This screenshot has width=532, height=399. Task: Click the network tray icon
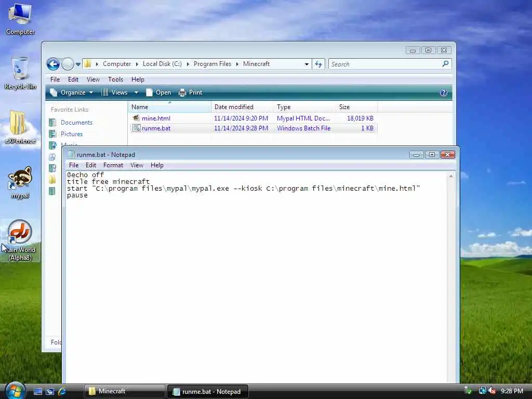pyautogui.click(x=482, y=391)
